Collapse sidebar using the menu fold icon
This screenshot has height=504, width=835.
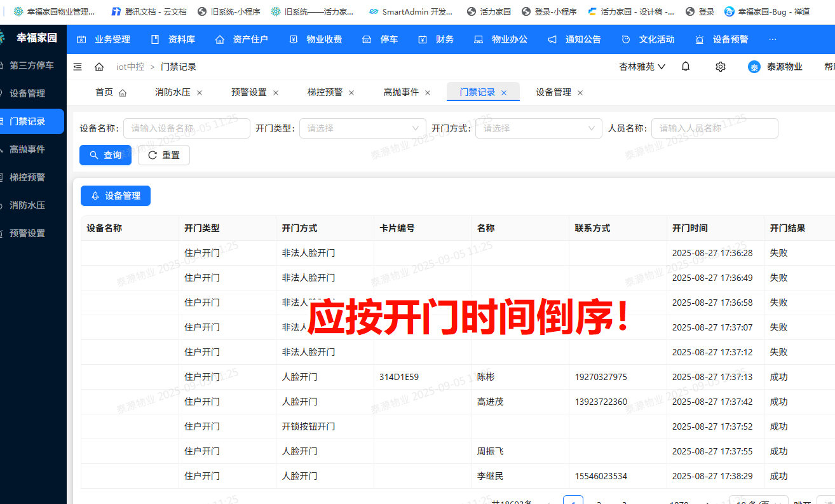pos(78,67)
